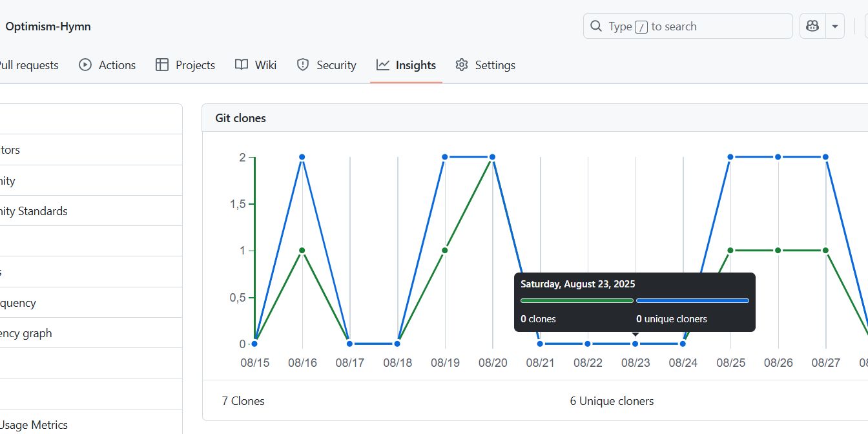Click the green data point above 08/19
868x434 pixels.
click(x=445, y=251)
